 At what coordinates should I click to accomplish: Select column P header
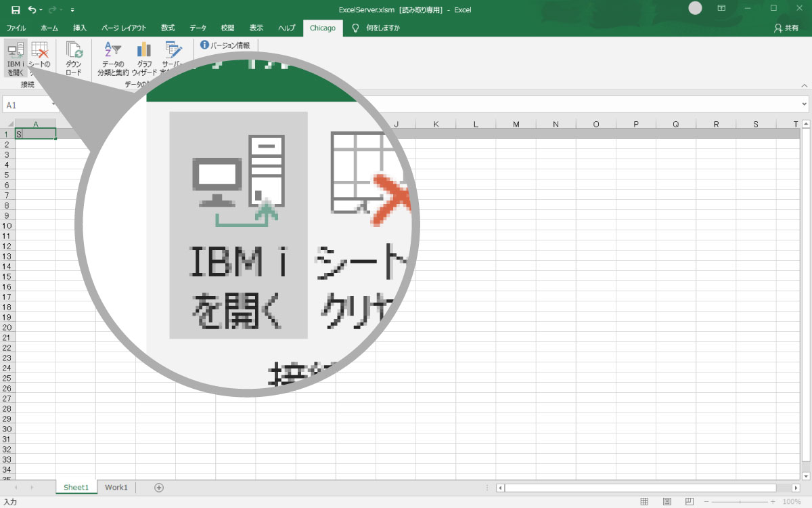point(636,124)
